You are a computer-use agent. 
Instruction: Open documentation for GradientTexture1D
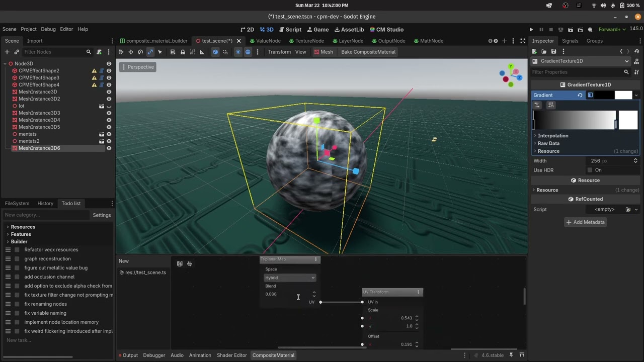[636, 61]
